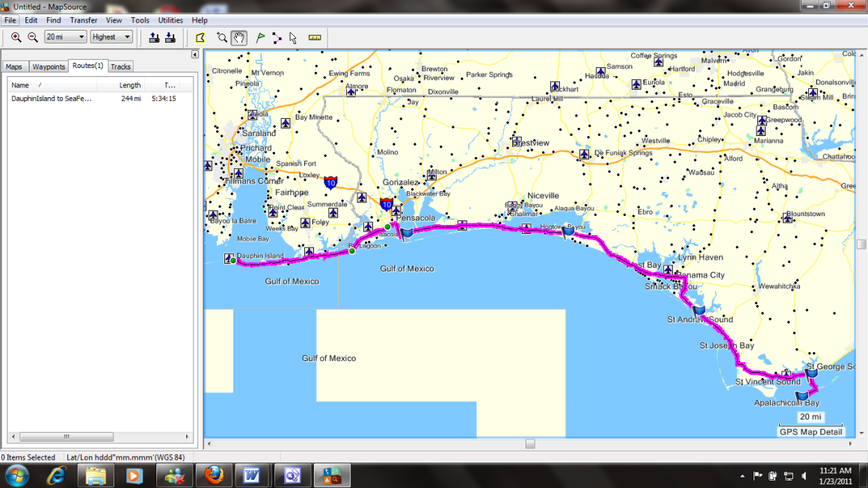Viewport: 868px width, 488px height.
Task: Click the blue flag at Apalachicola Bay
Action: coord(801,396)
